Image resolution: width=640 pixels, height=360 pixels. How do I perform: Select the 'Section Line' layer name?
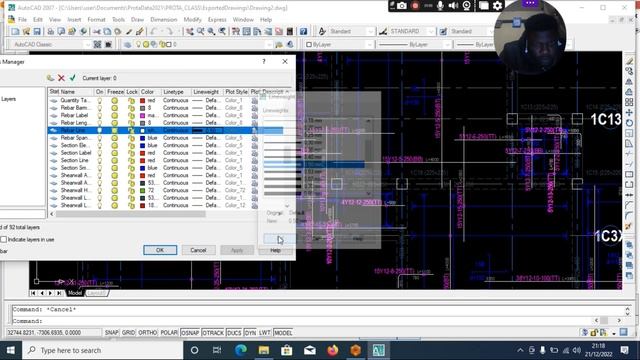click(75, 160)
